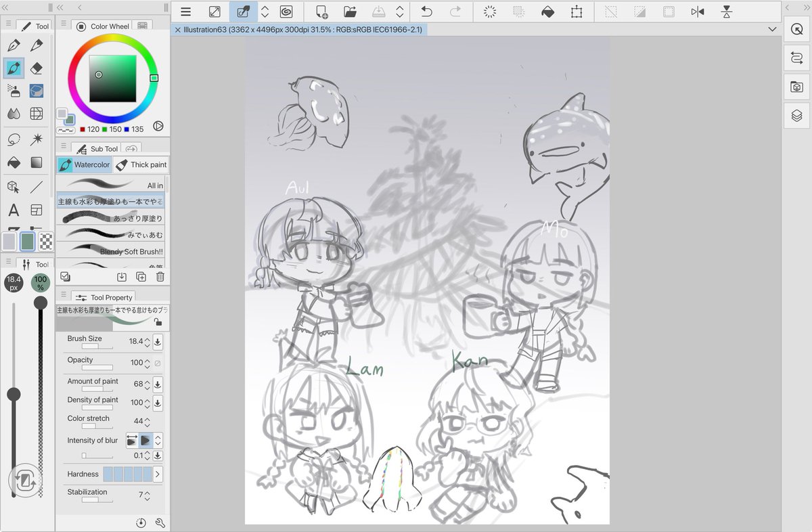
Task: Select the Lasso selection tool
Action: pos(14,139)
